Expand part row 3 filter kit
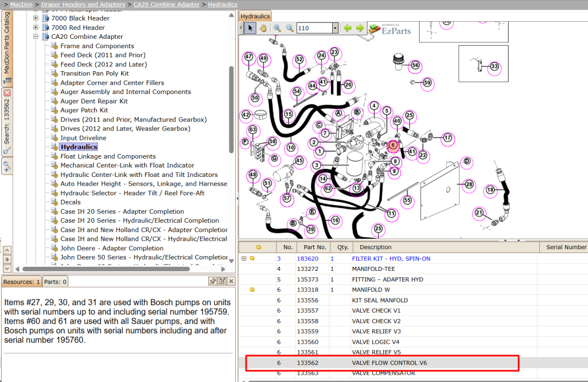Viewport: 588px width, 382px height. pos(244,259)
